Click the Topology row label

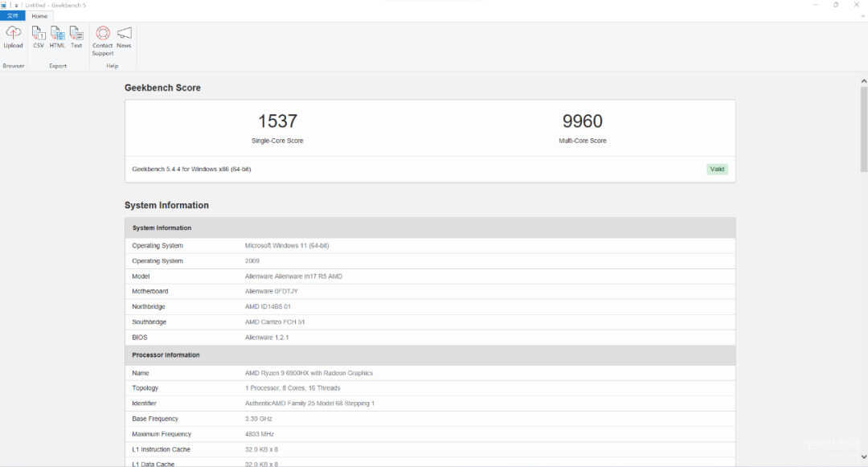[145, 388]
